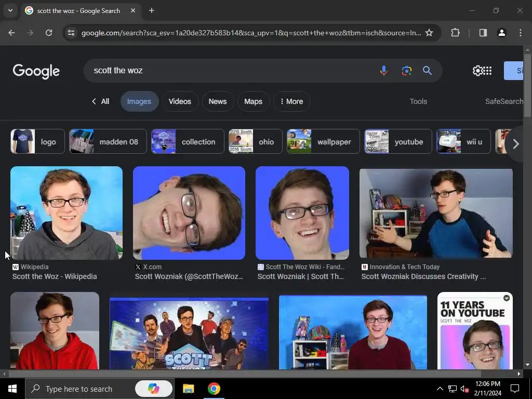Open the Google apps grid
The image size is (532, 399).
pos(487,71)
